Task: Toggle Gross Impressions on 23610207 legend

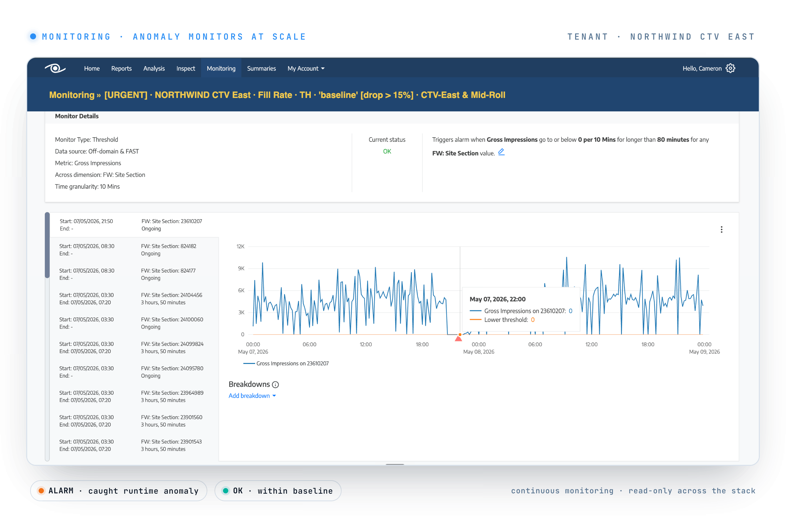Action: (286, 364)
